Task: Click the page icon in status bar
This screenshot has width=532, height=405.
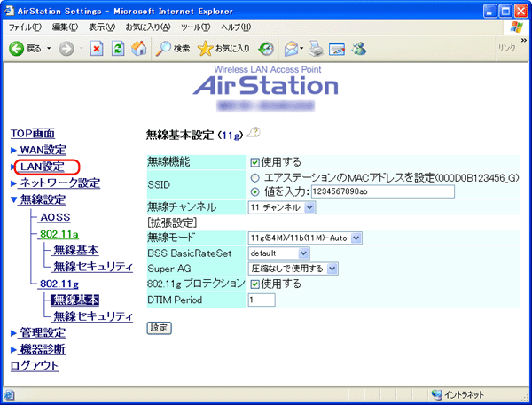Action: point(9,395)
